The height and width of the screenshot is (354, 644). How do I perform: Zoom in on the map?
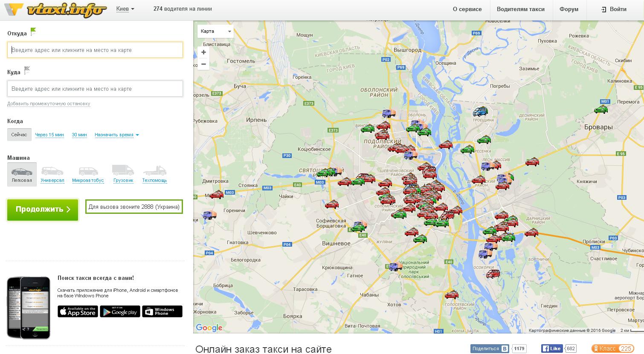point(203,52)
